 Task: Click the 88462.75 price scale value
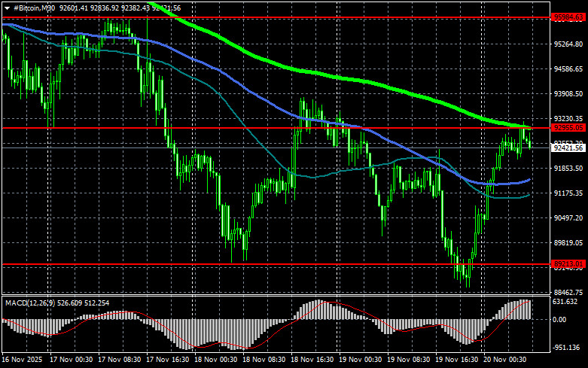tap(568, 292)
